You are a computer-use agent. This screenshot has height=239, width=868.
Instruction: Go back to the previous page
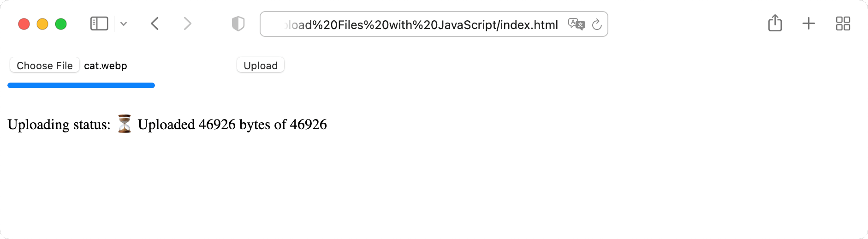pyautogui.click(x=155, y=24)
